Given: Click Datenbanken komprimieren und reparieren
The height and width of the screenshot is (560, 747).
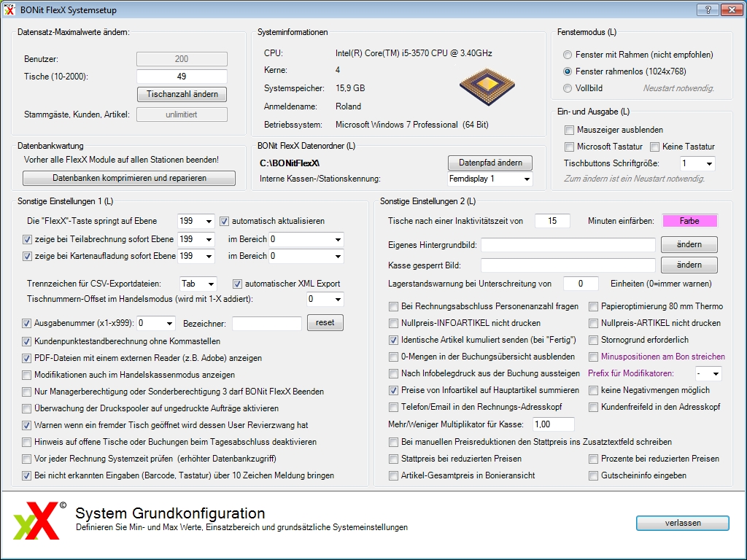Looking at the screenshot, I should (129, 178).
